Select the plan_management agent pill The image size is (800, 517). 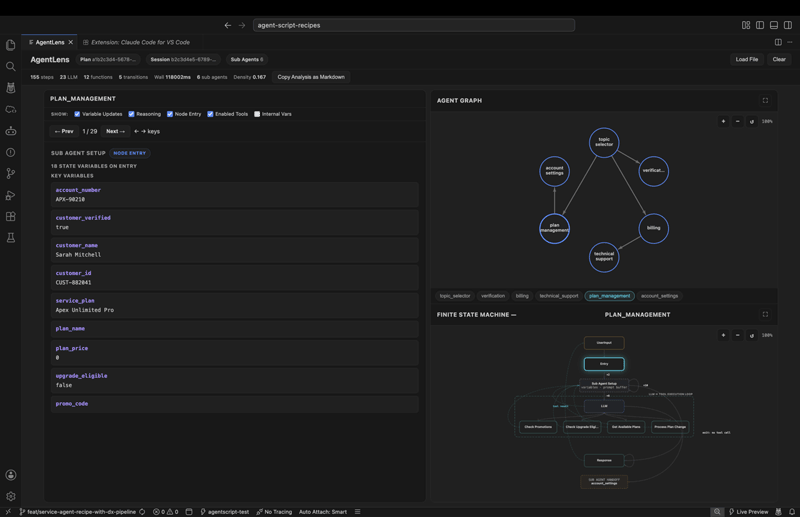(x=609, y=296)
